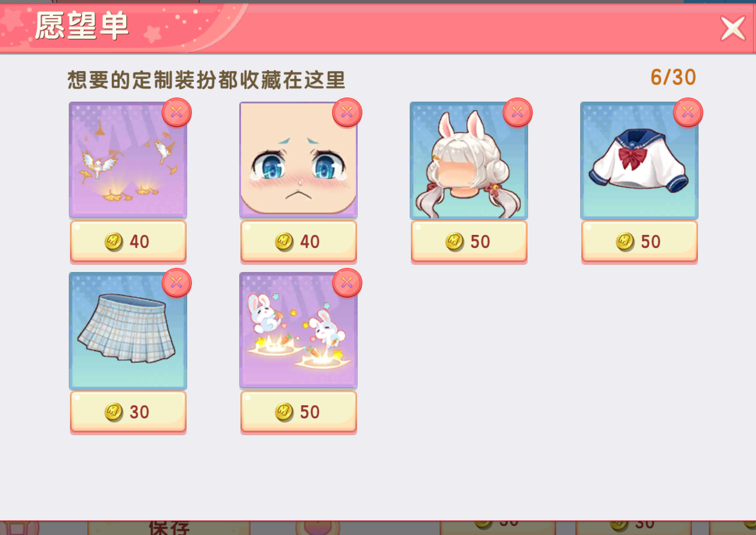Remove the golden birds effect from wishlist
This screenshot has height=535, width=756.
coord(177,112)
